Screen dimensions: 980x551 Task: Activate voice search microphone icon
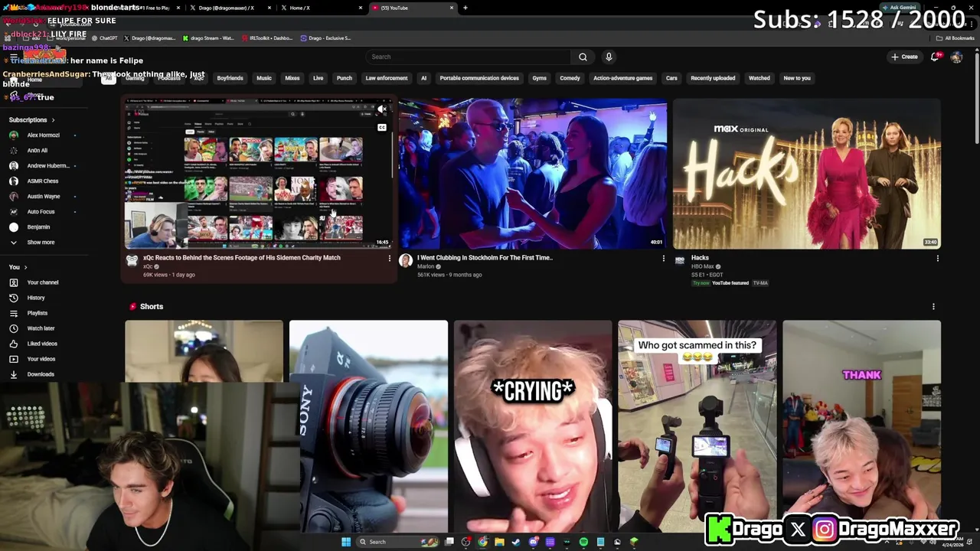click(609, 57)
